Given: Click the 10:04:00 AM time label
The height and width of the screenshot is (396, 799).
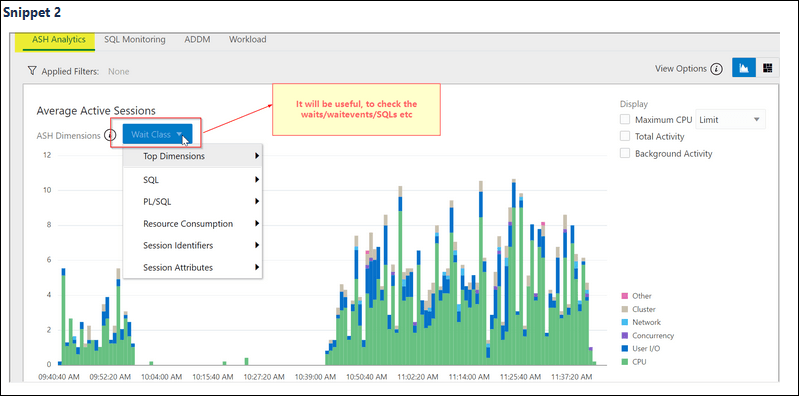Looking at the screenshot, I should click(x=162, y=377).
